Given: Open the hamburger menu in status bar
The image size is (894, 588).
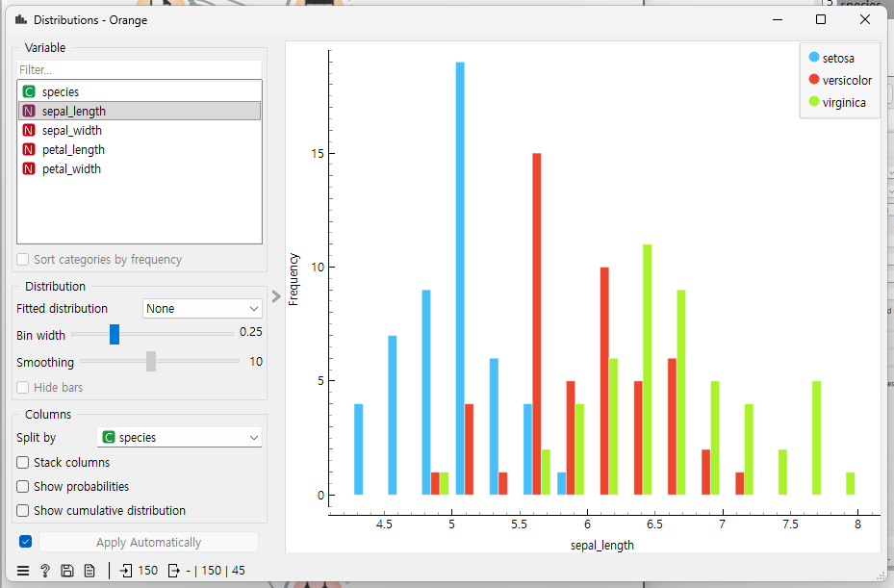Looking at the screenshot, I should click(x=23, y=571).
